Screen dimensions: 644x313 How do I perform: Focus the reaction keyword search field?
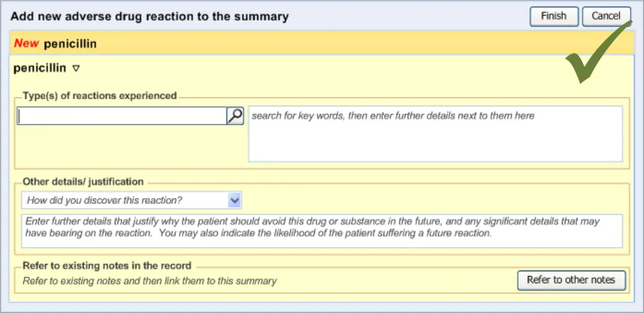(122, 116)
